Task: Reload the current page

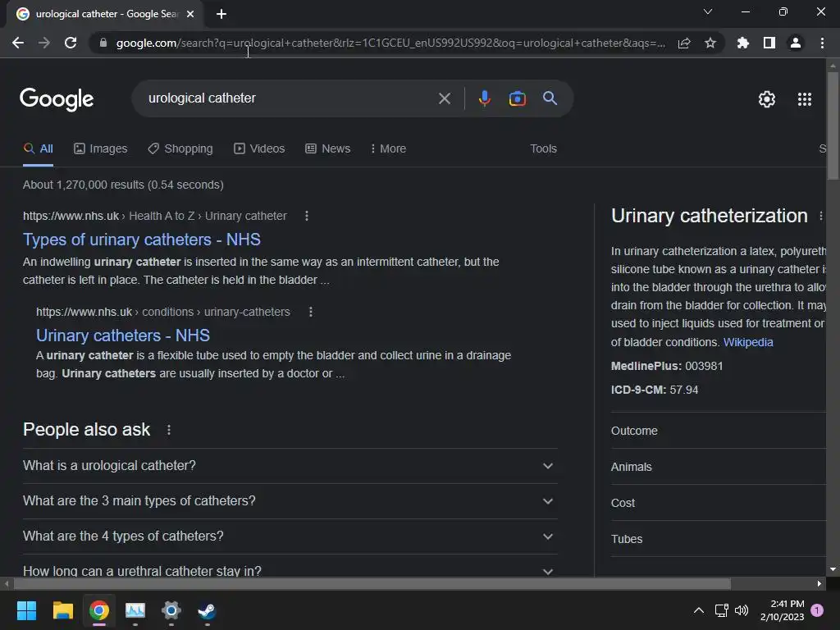Action: pyautogui.click(x=71, y=43)
